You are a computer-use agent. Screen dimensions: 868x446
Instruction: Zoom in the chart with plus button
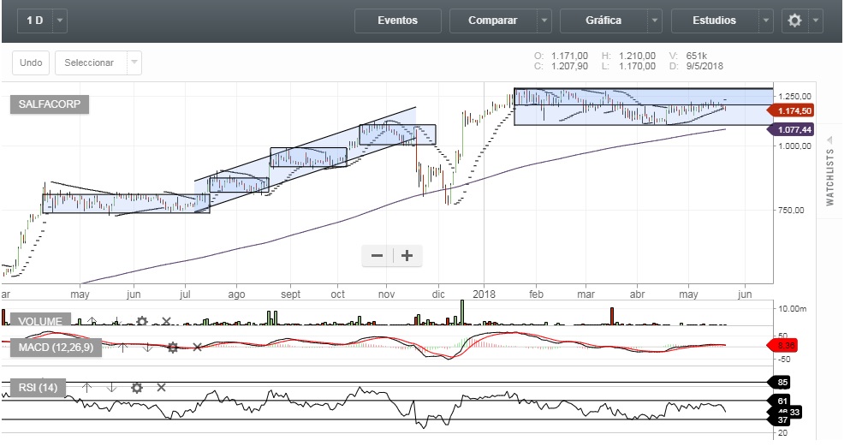(407, 255)
